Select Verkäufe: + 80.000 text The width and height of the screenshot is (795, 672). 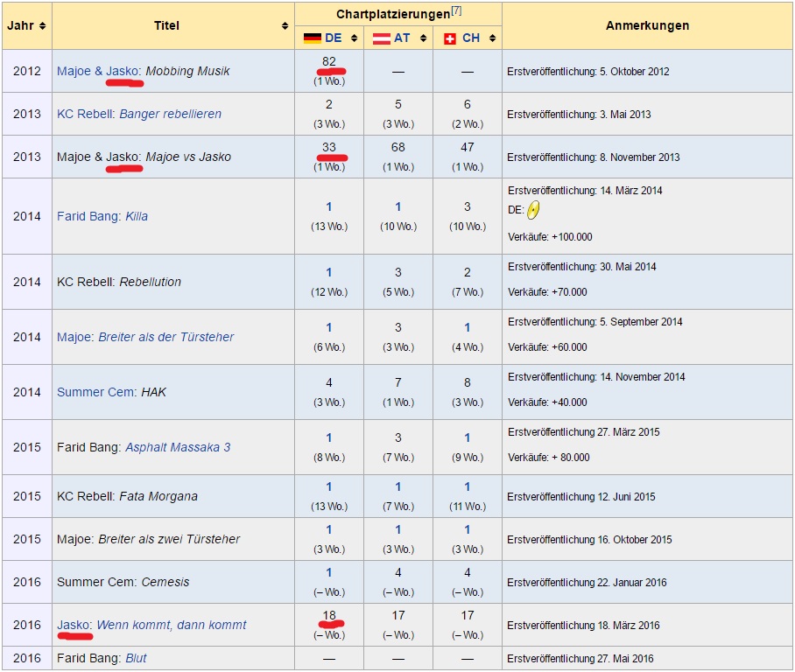549,458
